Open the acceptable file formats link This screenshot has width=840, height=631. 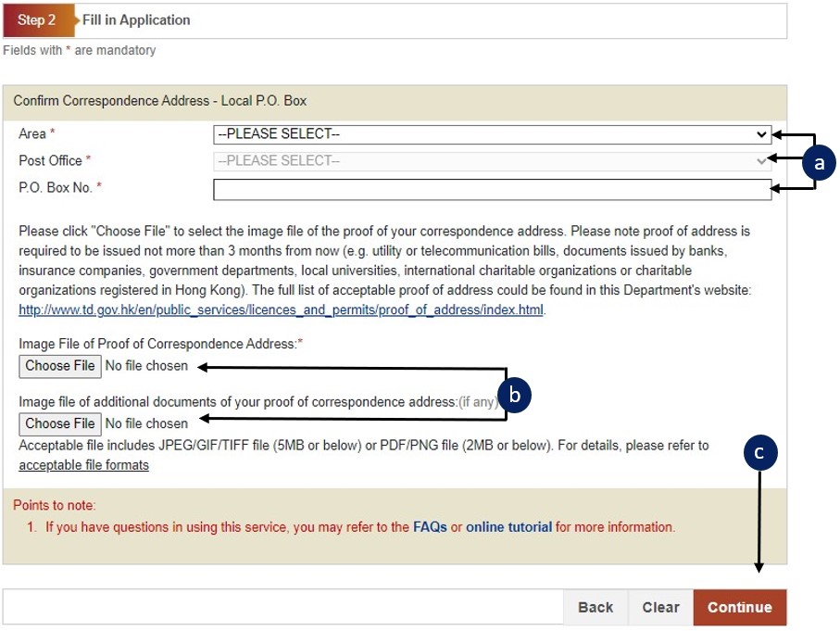83,465
